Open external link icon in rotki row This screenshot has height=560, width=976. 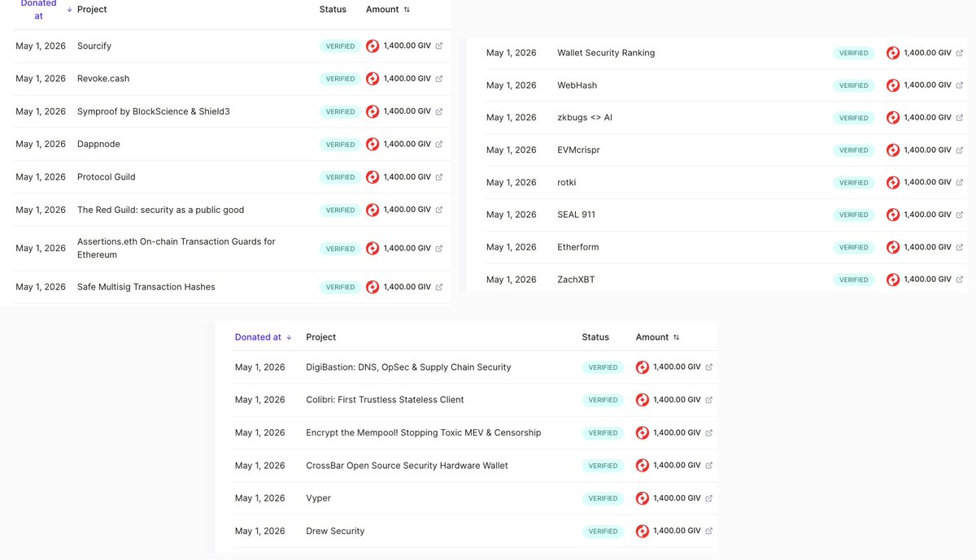[960, 183]
